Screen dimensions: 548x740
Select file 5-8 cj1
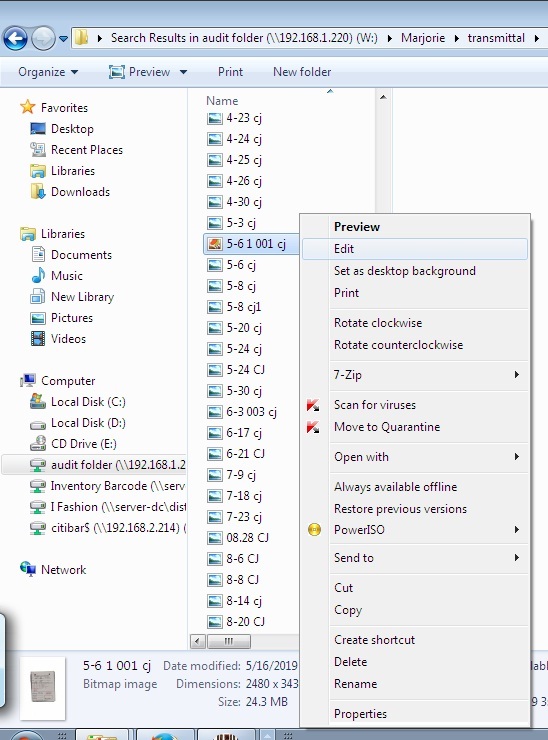(244, 307)
